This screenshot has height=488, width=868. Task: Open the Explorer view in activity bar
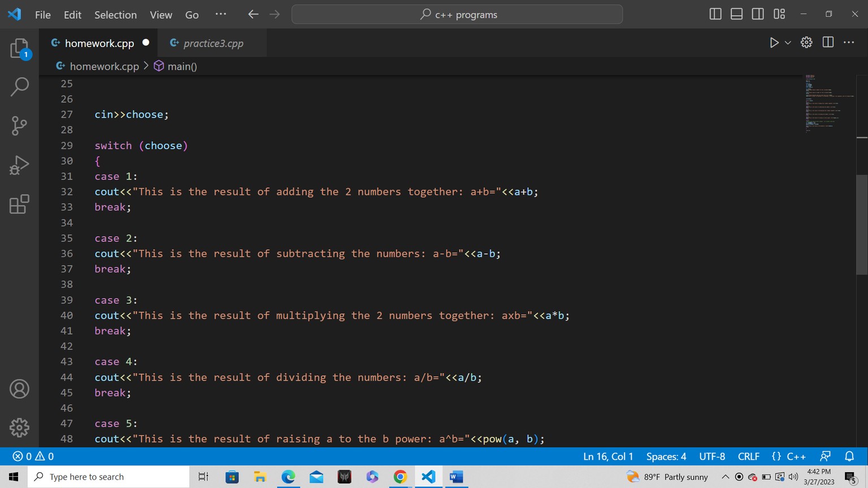pos(19,49)
